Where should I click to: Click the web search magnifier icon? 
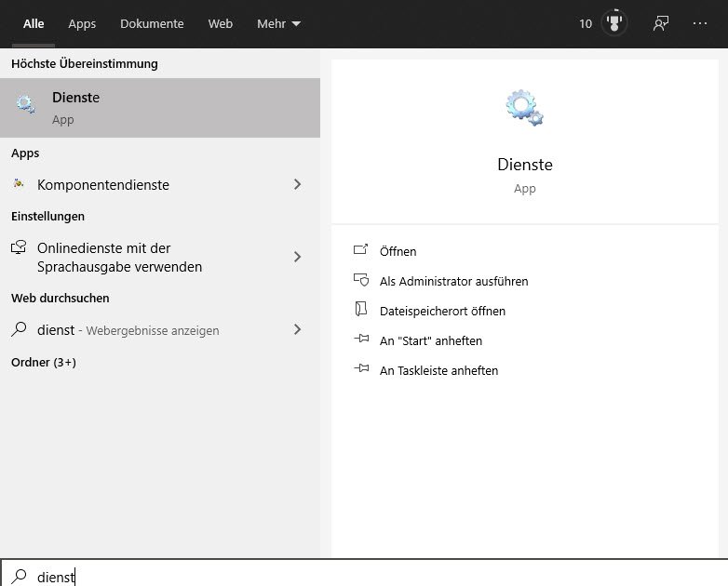pos(19,329)
